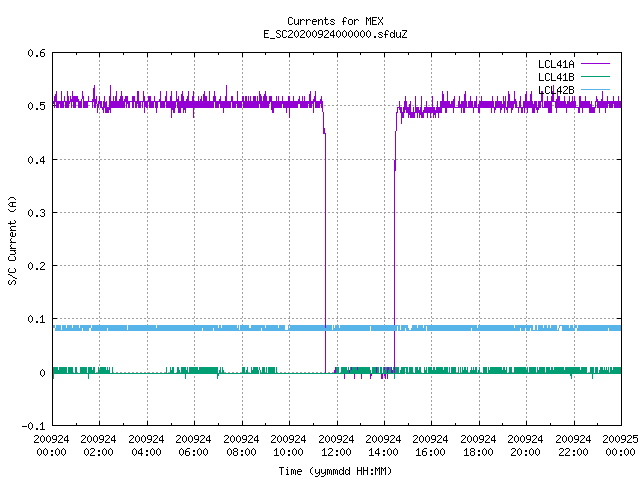Click the 'Currents for MEX' chart title
The height and width of the screenshot is (480, 640).
pos(335,21)
